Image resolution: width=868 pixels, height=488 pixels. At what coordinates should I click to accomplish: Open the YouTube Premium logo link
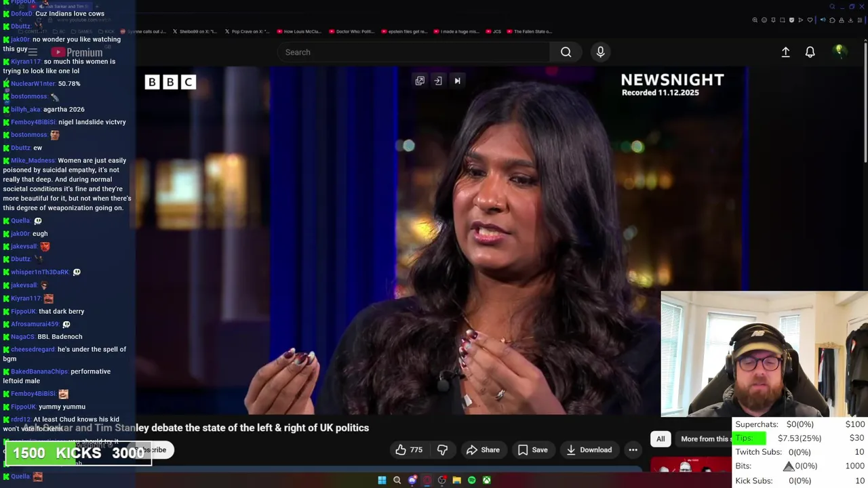coord(77,52)
